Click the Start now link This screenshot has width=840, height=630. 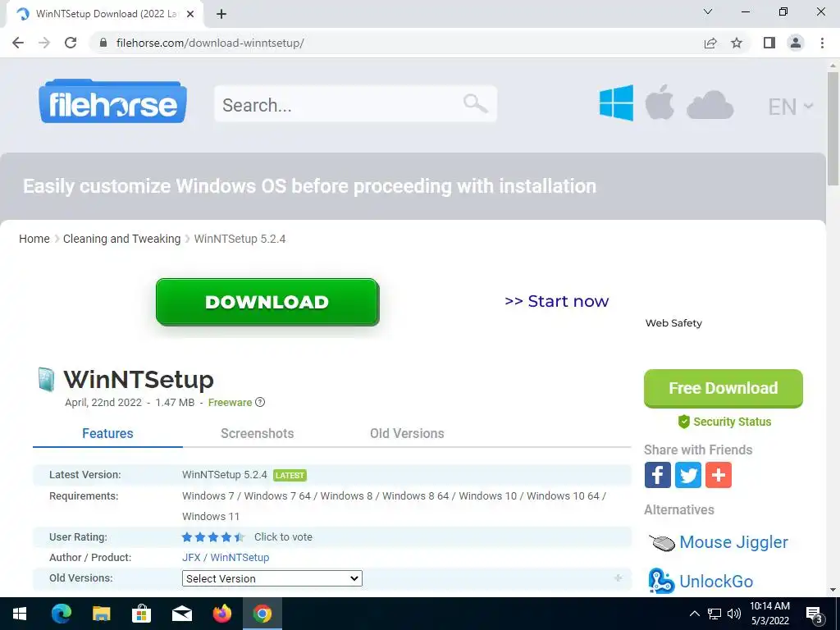coord(557,301)
